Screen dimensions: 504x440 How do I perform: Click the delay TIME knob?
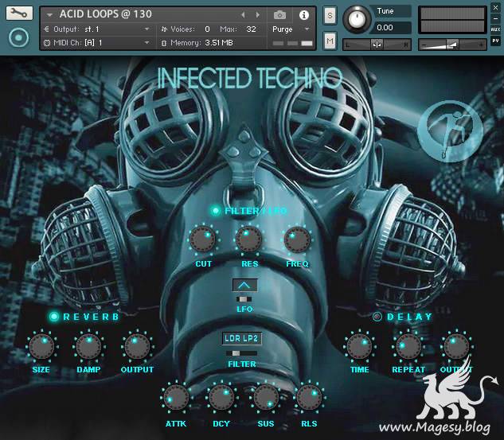point(360,347)
